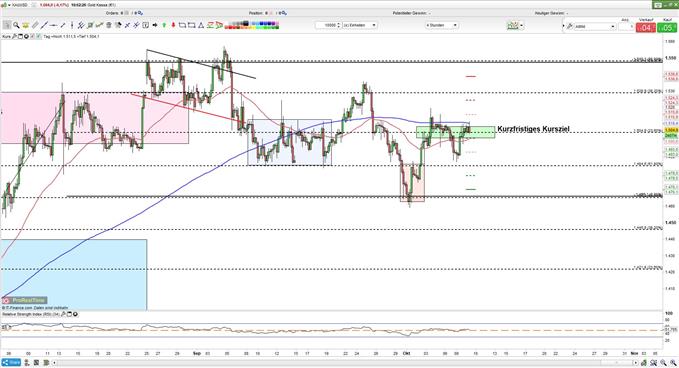Open the Einheiten units dropdown

[360, 25]
